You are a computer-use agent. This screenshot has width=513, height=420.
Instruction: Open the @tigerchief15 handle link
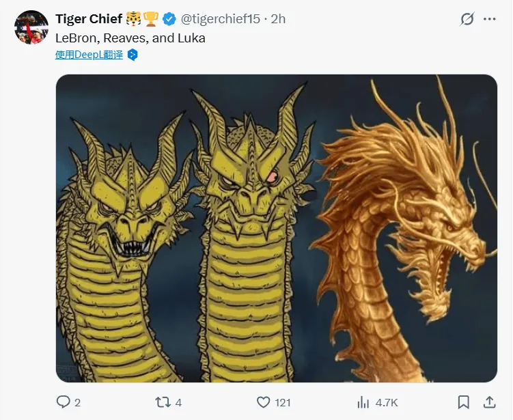coord(220,19)
